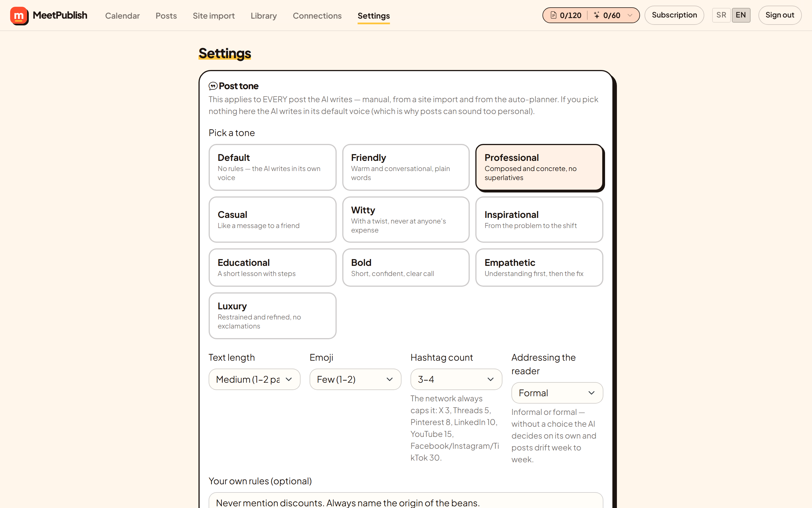Image resolution: width=812 pixels, height=508 pixels.
Task: Click the 'Pick a tone' label
Action: (231, 133)
